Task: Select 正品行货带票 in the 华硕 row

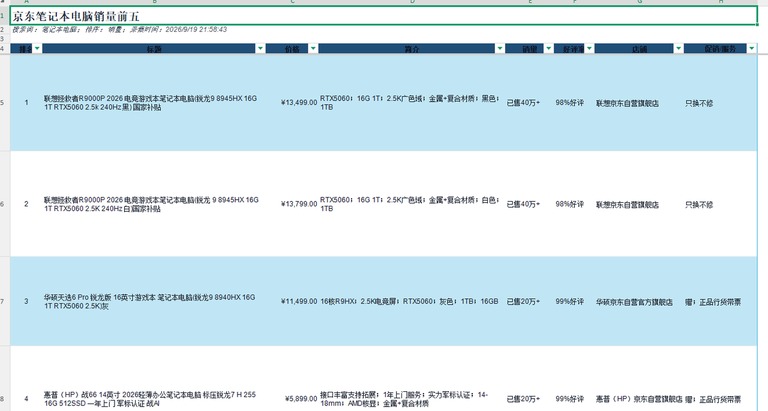Action: click(720, 301)
